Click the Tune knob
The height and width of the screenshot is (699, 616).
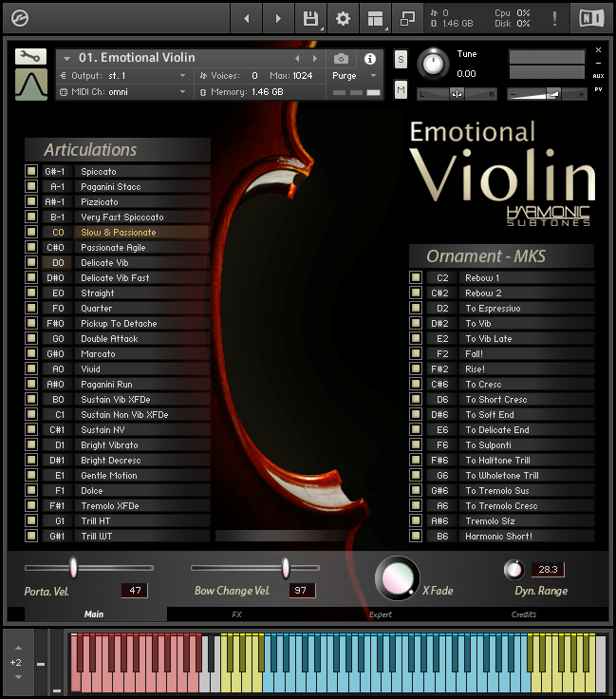coord(434,64)
